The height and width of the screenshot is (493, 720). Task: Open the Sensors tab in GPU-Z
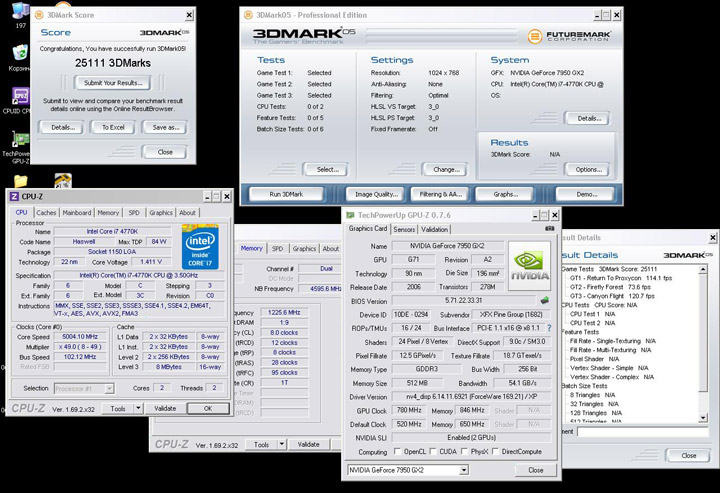point(404,230)
